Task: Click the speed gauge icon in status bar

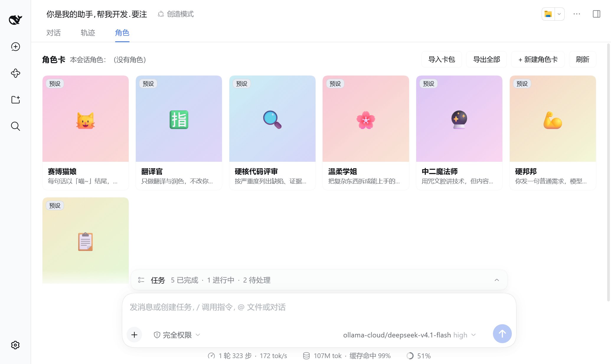Action: point(211,356)
